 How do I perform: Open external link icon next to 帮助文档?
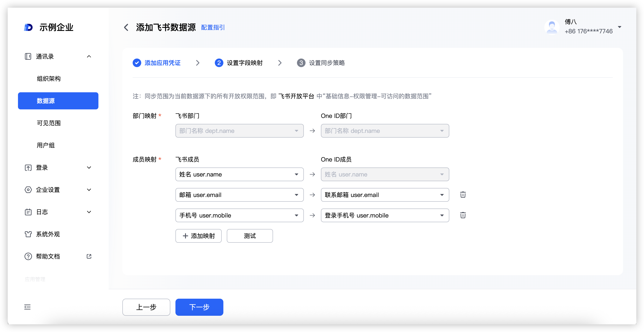click(x=89, y=256)
